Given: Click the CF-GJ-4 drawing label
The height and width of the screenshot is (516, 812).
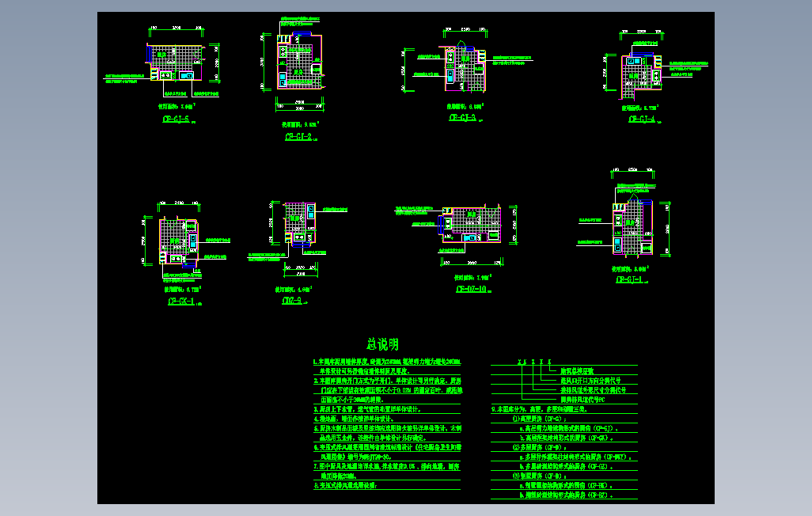Looking at the screenshot, I should pyautogui.click(x=642, y=120).
